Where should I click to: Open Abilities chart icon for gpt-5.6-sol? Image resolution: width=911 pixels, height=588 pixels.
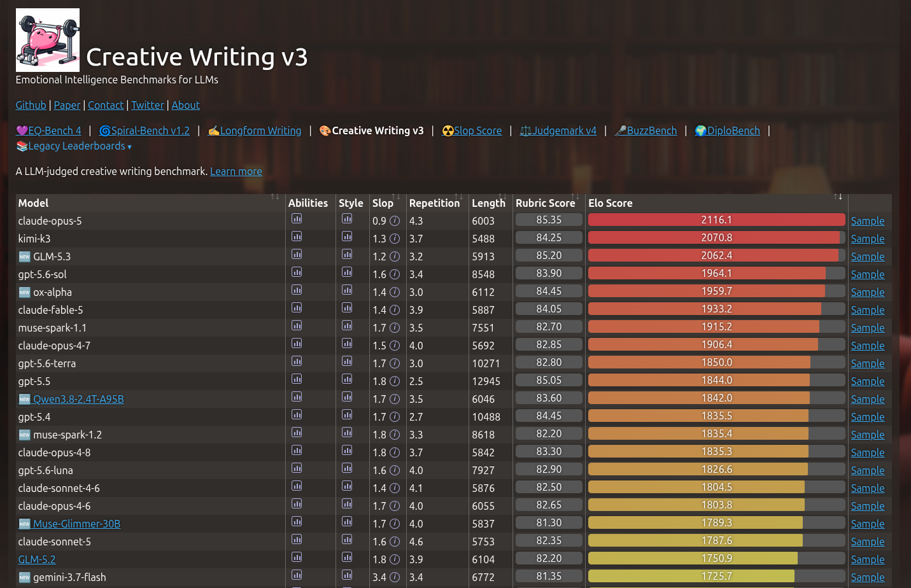pos(297,272)
